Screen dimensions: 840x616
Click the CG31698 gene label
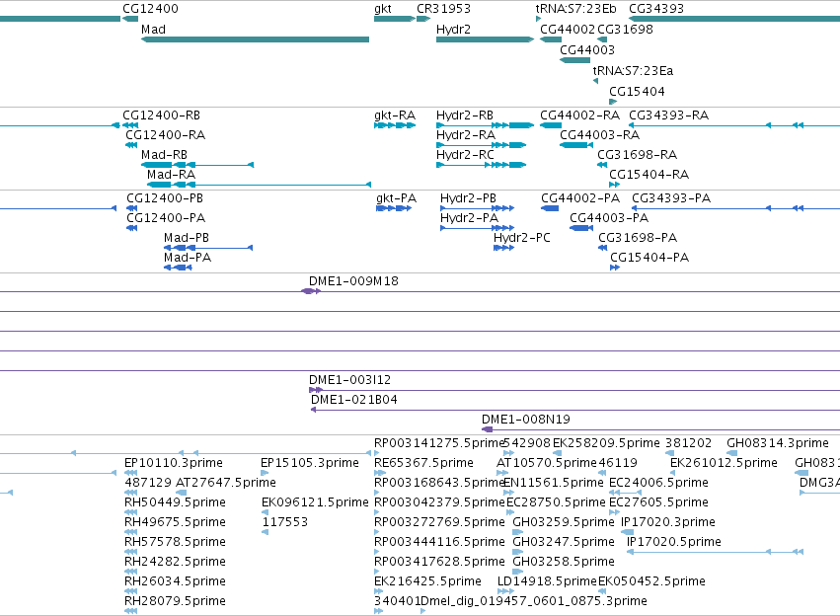click(625, 30)
